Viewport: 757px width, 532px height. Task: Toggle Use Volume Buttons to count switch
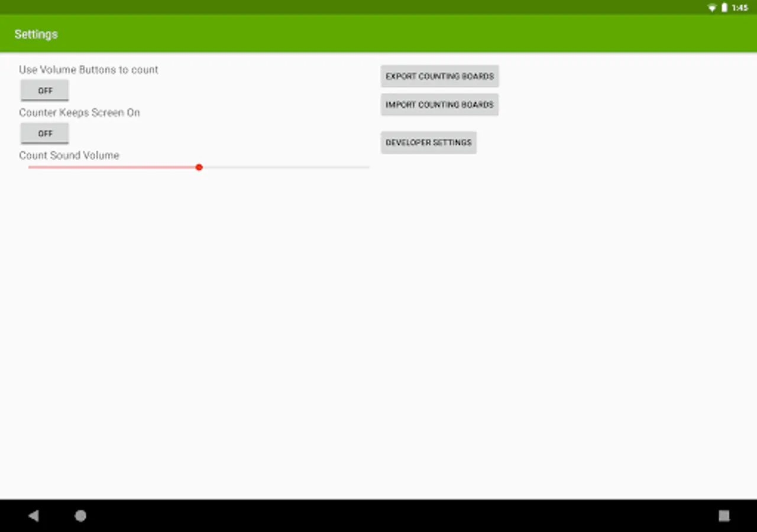tap(45, 91)
